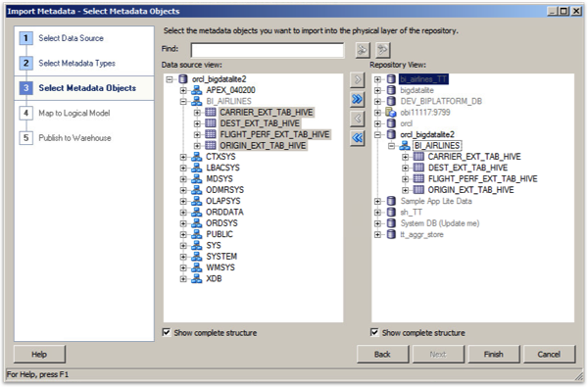Viewport: 588px width, 387px height.
Task: Go to step 2 Select Metadata Types
Action: click(76, 63)
